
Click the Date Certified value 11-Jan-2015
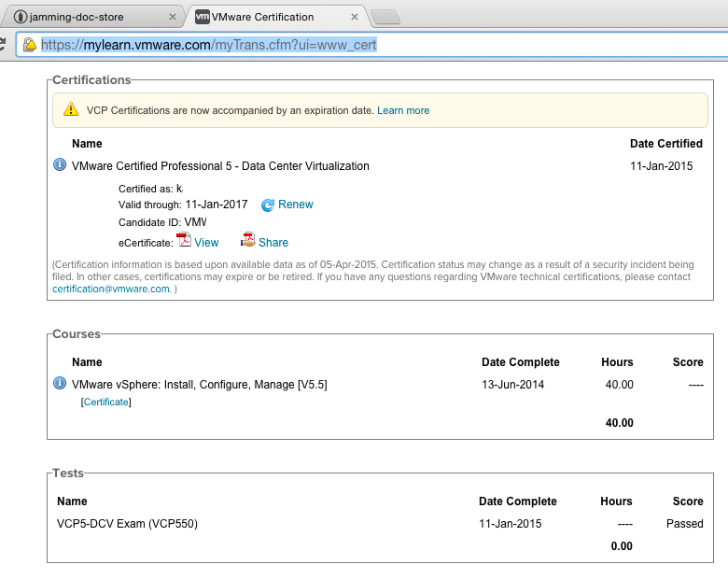pos(661,166)
